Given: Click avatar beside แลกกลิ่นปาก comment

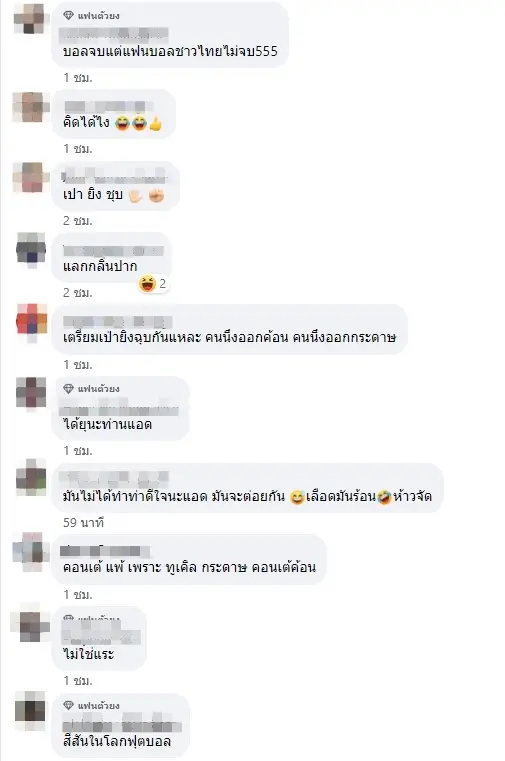Looking at the screenshot, I should [31, 249].
